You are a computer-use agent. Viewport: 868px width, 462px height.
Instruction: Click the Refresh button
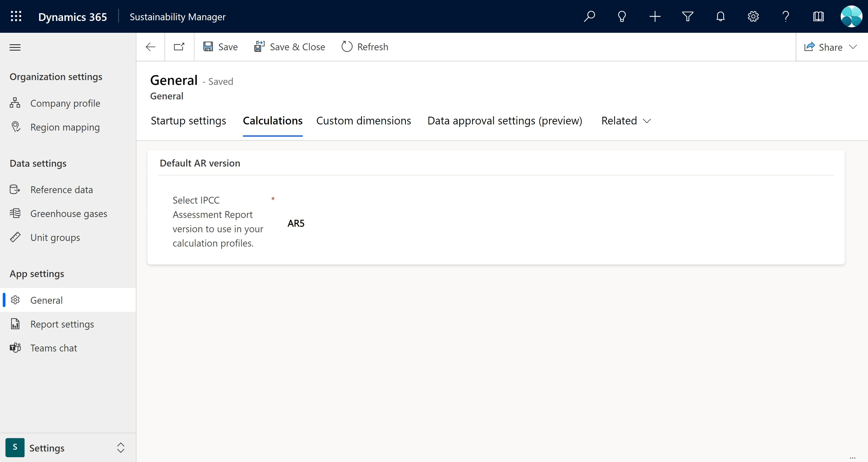tap(365, 47)
